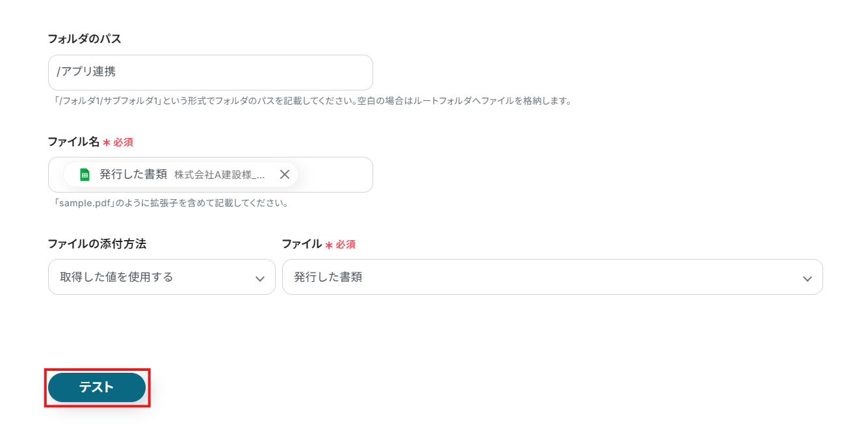Click the ファイル field label above the right dropdown

tap(302, 244)
